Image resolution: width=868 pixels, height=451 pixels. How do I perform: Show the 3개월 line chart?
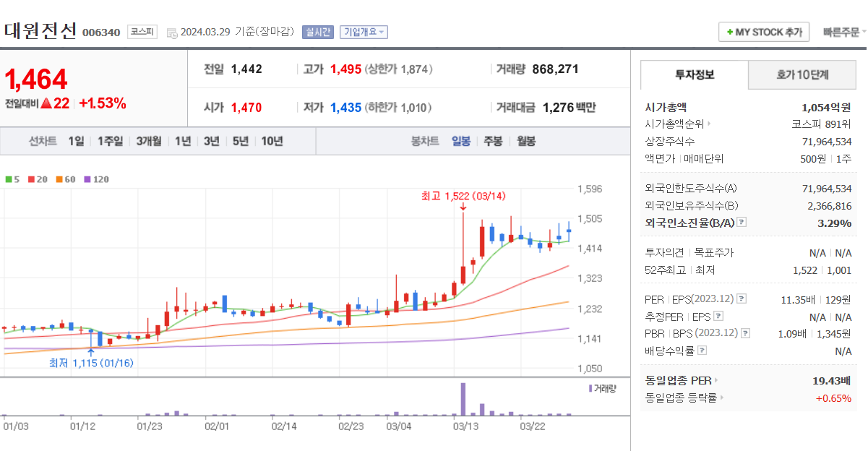(149, 141)
